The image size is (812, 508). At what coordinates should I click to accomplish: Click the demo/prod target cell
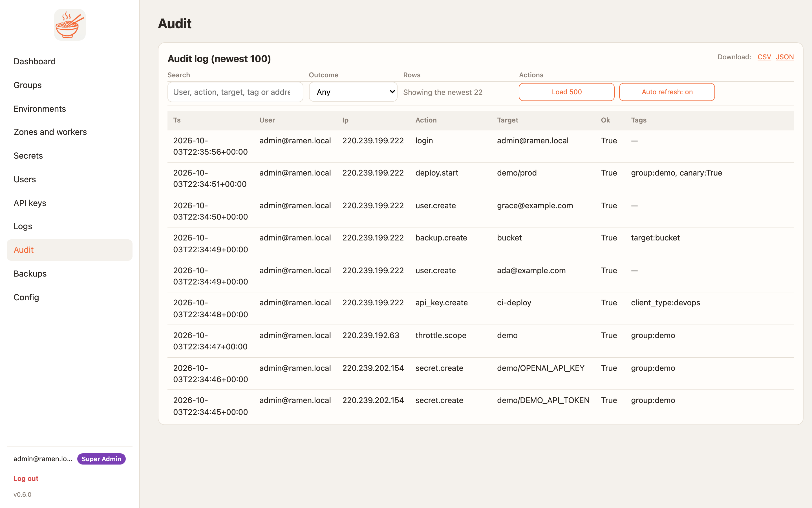(517, 173)
